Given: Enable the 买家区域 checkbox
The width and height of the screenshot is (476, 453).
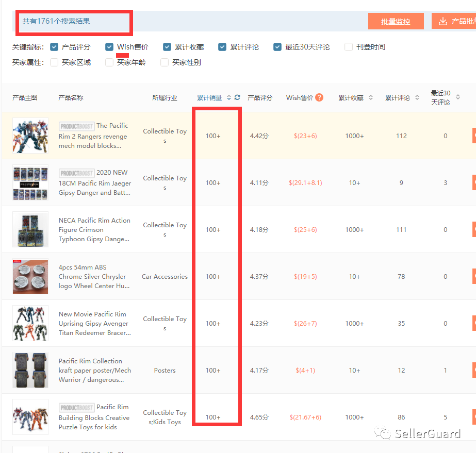Looking at the screenshot, I should pos(54,62).
